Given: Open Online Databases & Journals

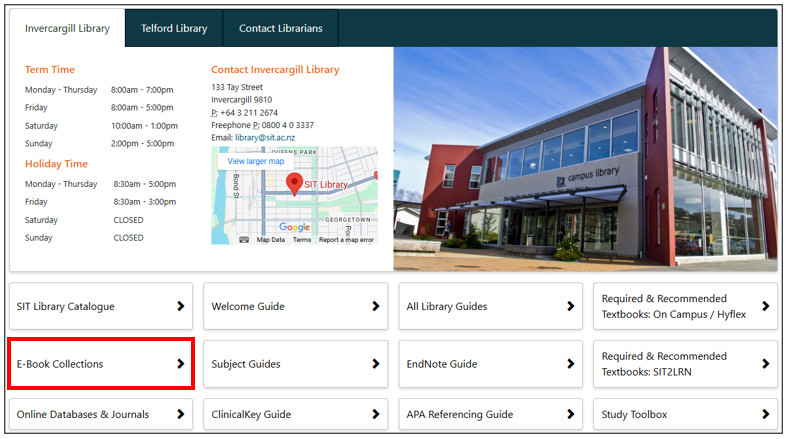Looking at the screenshot, I should click(x=99, y=414).
